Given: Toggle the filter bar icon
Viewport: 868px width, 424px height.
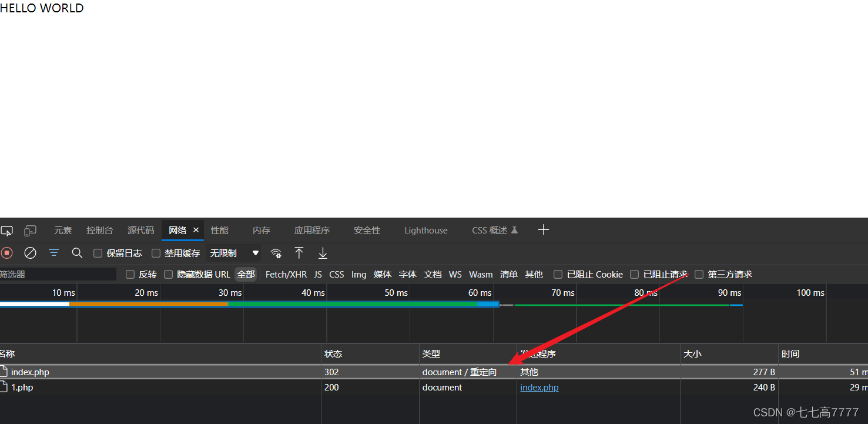Looking at the screenshot, I should click(53, 253).
